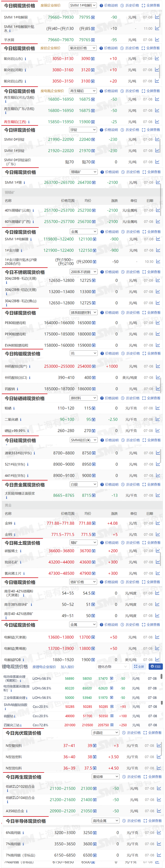
Task: Open chart icon for 金99 row
Action: tap(158, 523)
